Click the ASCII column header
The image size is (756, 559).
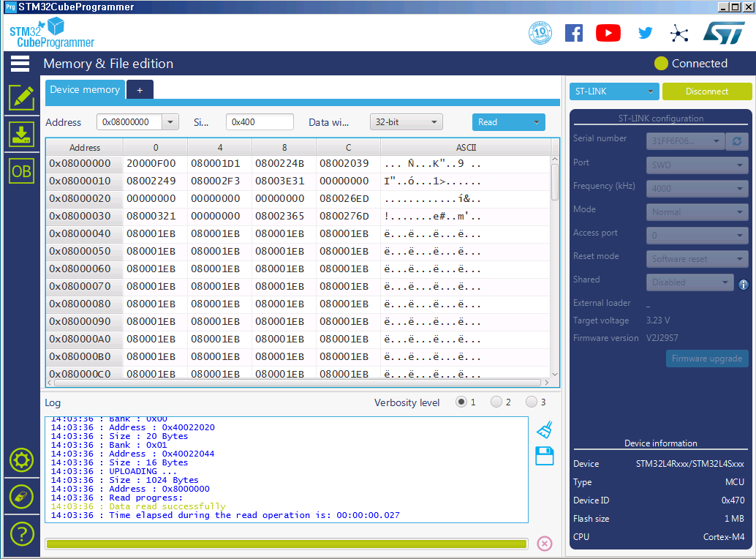466,147
